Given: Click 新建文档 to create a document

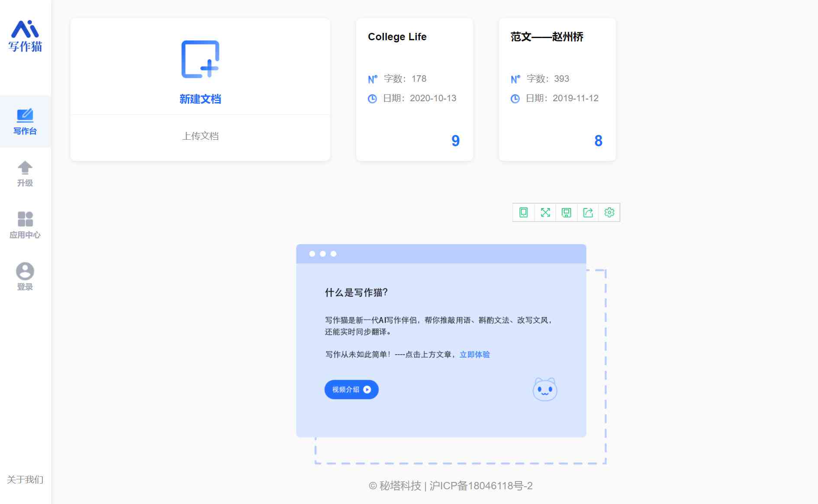Looking at the screenshot, I should point(200,99).
